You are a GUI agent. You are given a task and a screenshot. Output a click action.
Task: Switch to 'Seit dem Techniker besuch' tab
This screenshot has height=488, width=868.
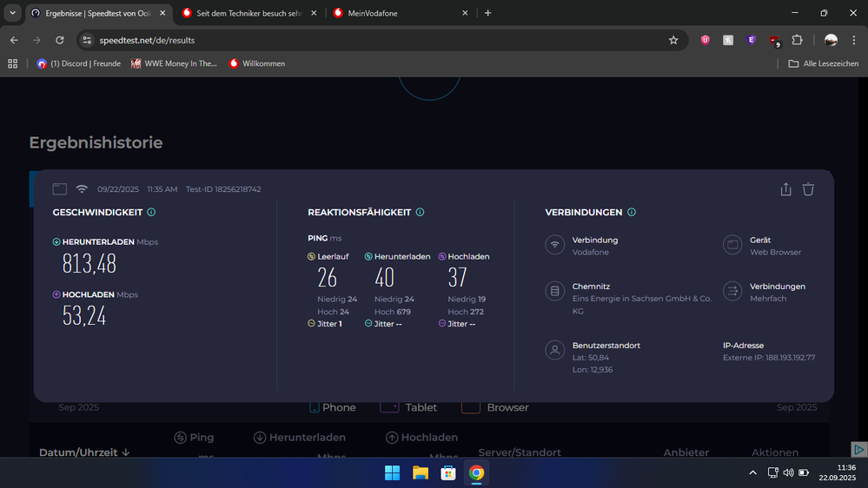click(x=249, y=13)
